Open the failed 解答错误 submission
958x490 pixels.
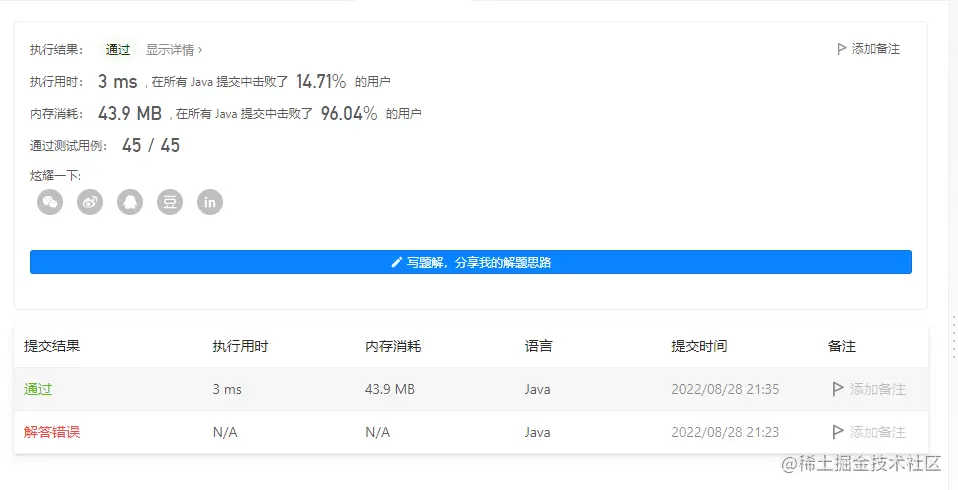(x=52, y=432)
